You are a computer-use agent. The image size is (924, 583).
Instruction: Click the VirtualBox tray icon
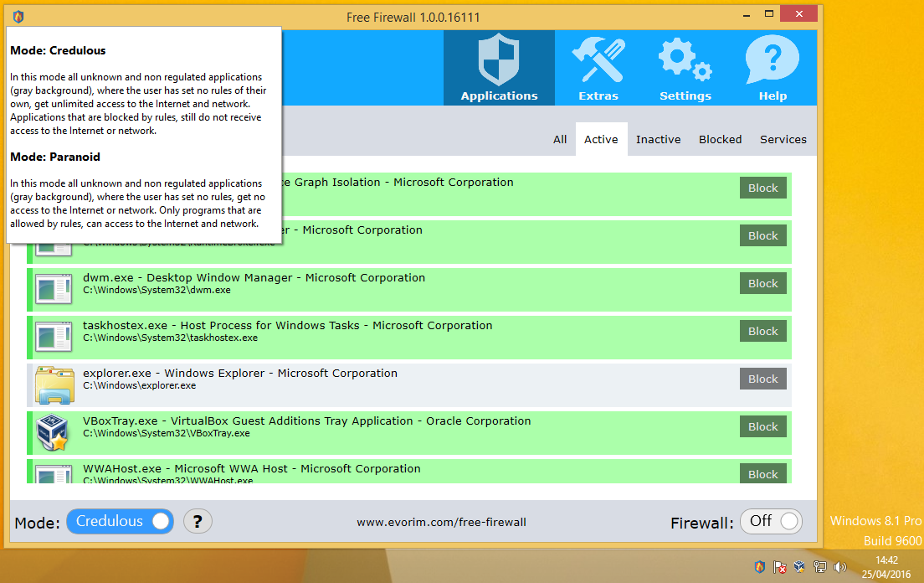[799, 567]
